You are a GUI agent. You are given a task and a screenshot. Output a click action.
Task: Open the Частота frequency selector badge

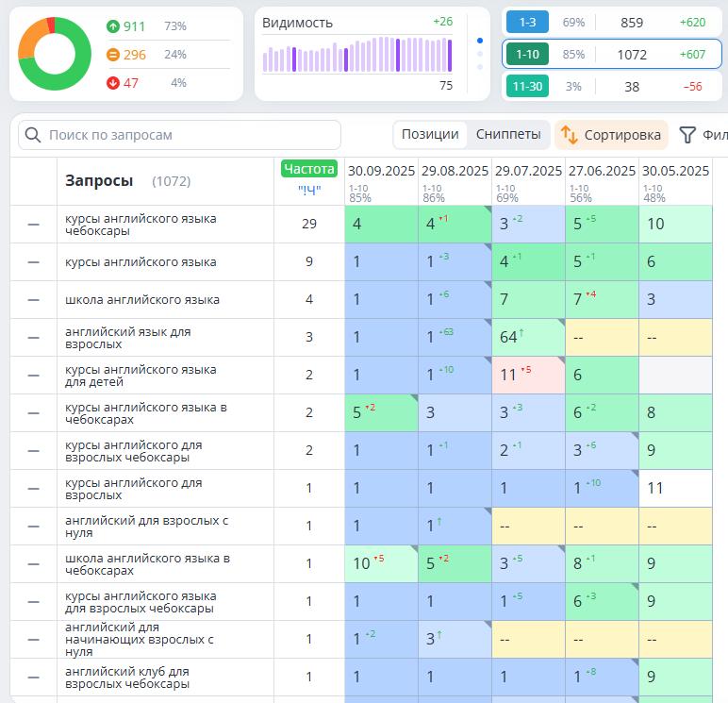pos(308,169)
